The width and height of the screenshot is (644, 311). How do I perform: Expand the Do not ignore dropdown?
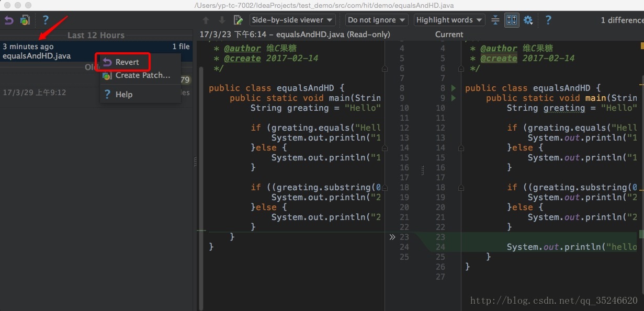[376, 20]
